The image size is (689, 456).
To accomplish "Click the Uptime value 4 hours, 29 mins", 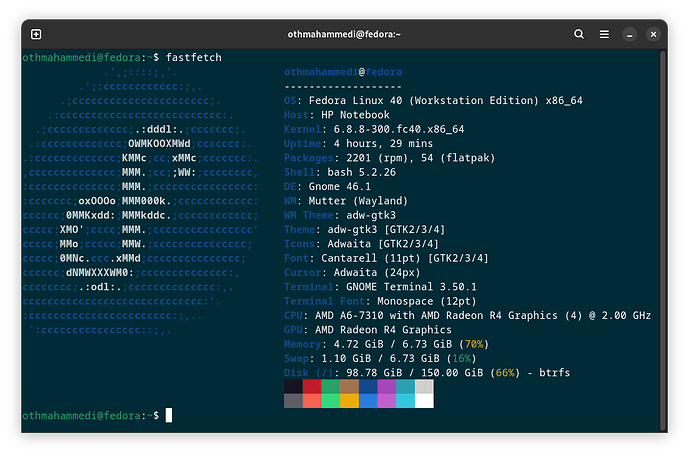I will [383, 144].
